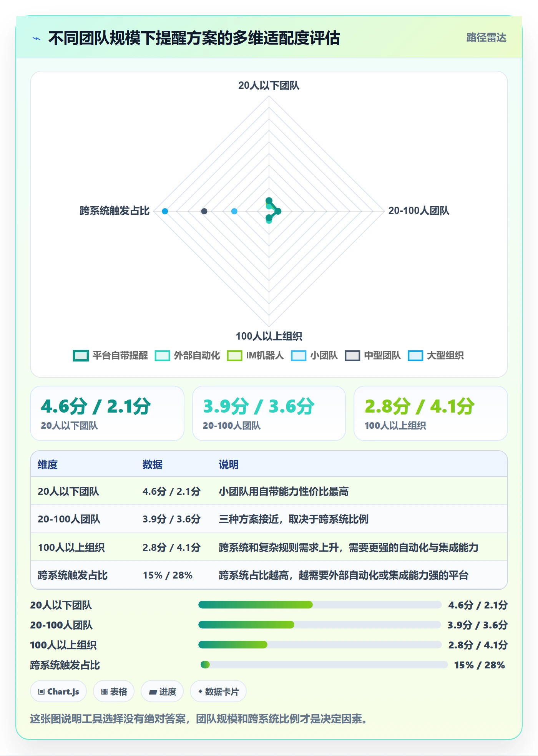Toggle the IM机器人 legend item

(256, 356)
